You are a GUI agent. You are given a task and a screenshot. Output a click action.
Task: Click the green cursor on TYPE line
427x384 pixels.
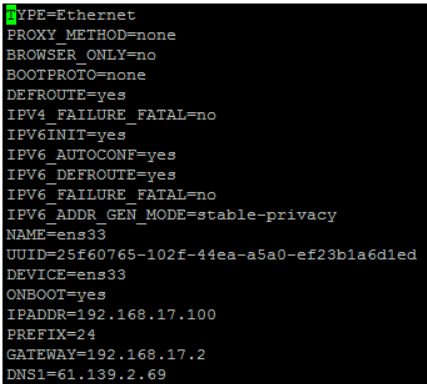(x=11, y=15)
